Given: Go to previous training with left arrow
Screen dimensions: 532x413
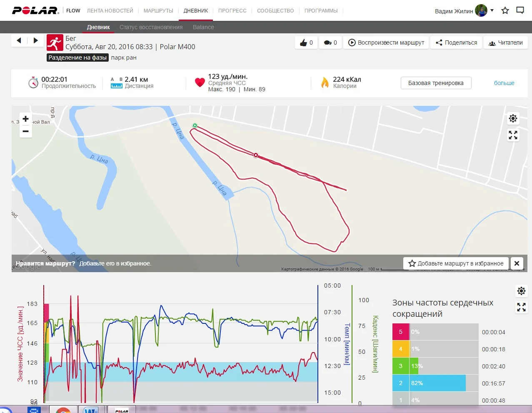Looking at the screenshot, I should 19,40.
